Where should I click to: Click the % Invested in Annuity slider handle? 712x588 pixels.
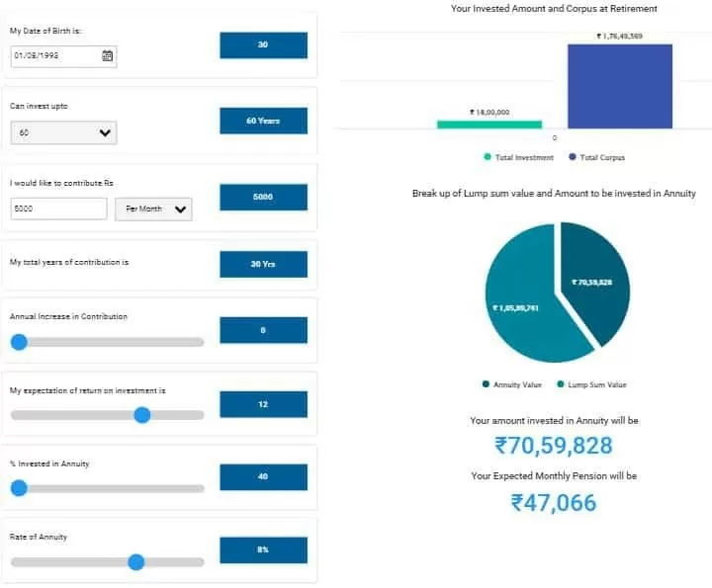[x=18, y=488]
